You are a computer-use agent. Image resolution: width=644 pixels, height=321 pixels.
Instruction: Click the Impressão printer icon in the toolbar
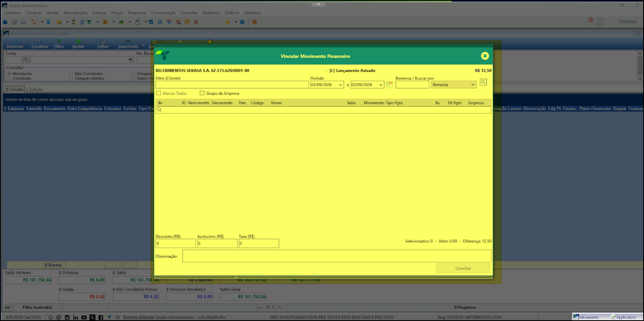point(128,41)
